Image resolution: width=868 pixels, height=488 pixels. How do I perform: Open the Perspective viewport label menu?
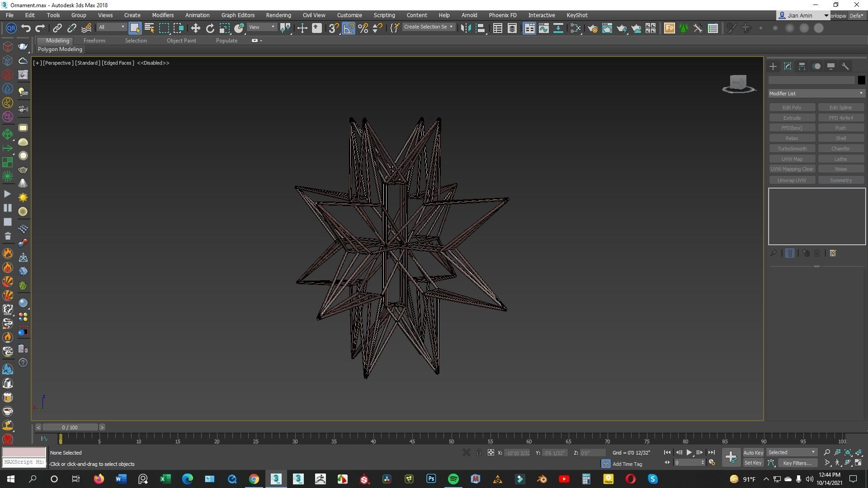[58, 63]
